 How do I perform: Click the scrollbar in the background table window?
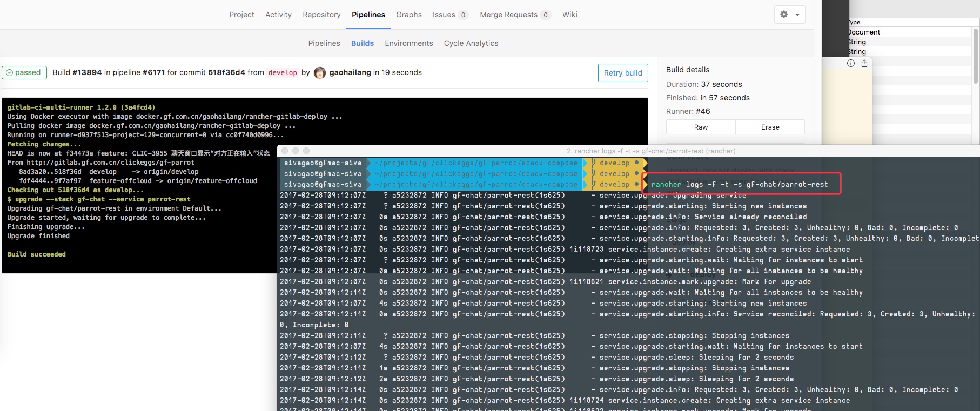976,56
